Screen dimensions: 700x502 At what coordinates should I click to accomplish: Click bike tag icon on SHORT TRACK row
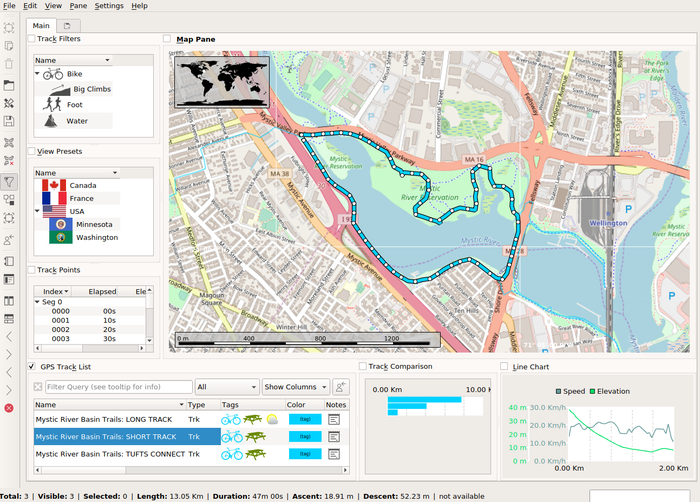(231, 437)
